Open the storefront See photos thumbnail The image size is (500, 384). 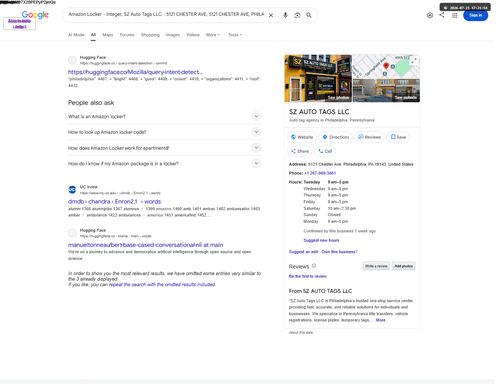[318, 78]
